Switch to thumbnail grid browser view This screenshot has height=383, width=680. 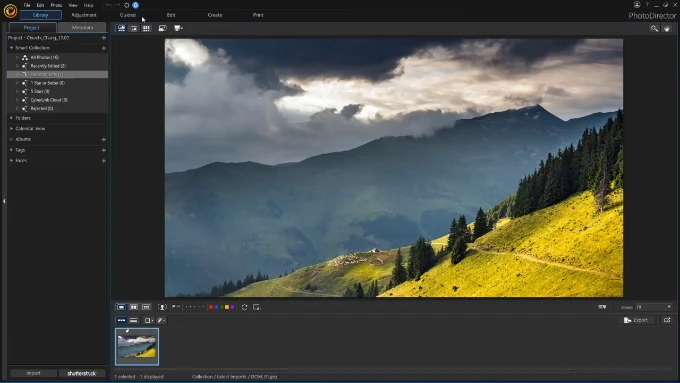(x=147, y=28)
